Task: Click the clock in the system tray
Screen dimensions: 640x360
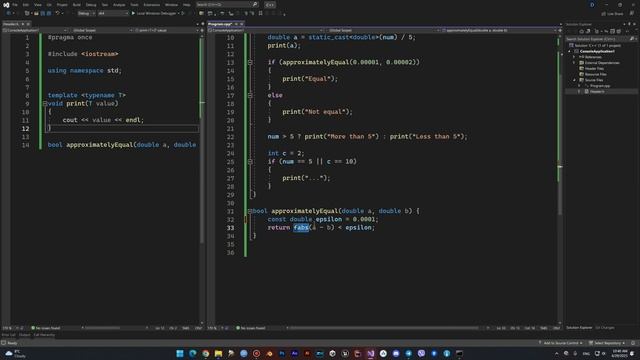Action: [619, 353]
